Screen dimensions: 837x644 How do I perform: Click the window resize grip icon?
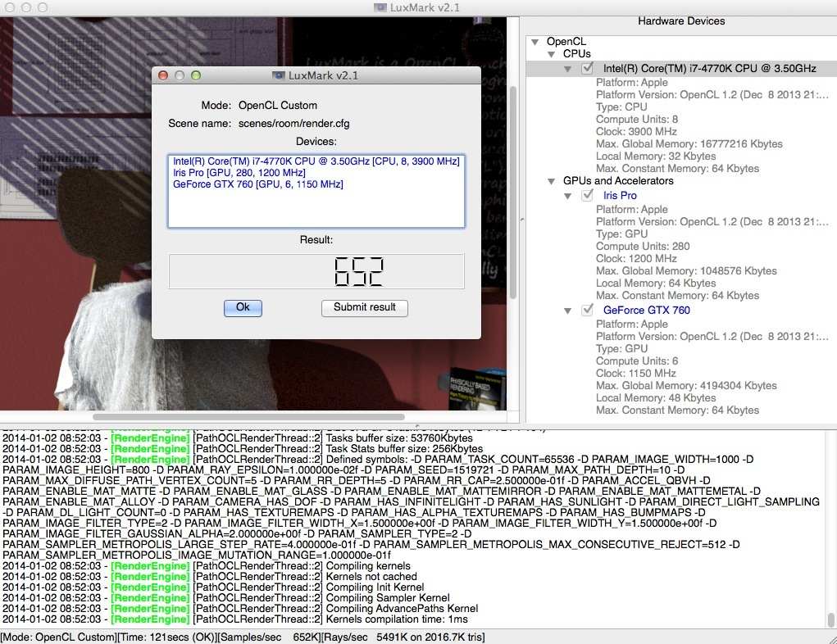(831, 638)
